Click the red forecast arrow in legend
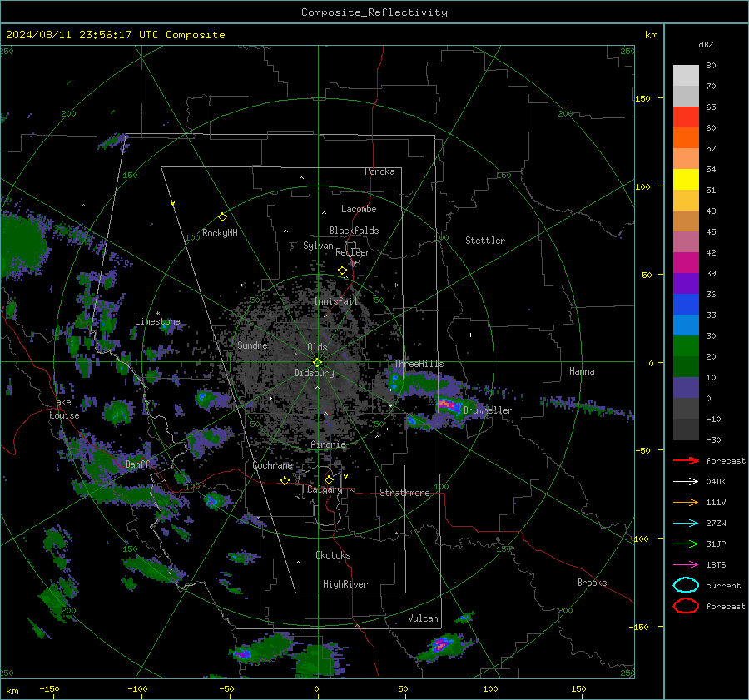The height and width of the screenshot is (700, 749). (686, 460)
